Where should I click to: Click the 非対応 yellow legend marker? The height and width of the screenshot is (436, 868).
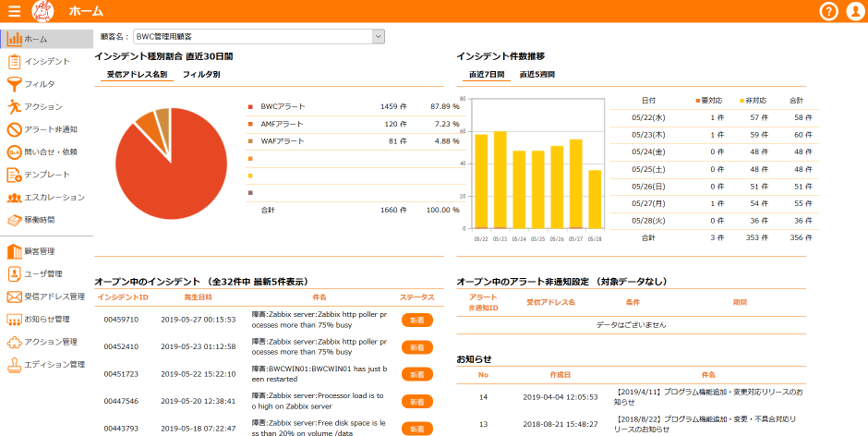[742, 102]
